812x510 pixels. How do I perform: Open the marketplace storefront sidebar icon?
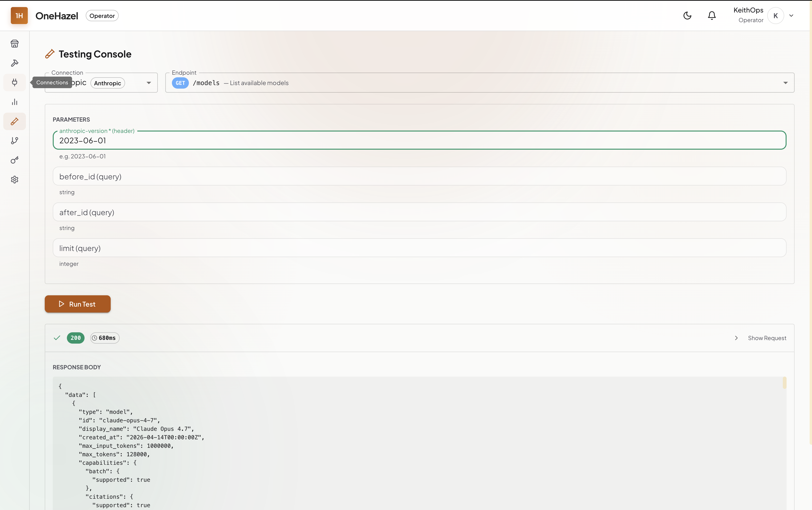15,44
